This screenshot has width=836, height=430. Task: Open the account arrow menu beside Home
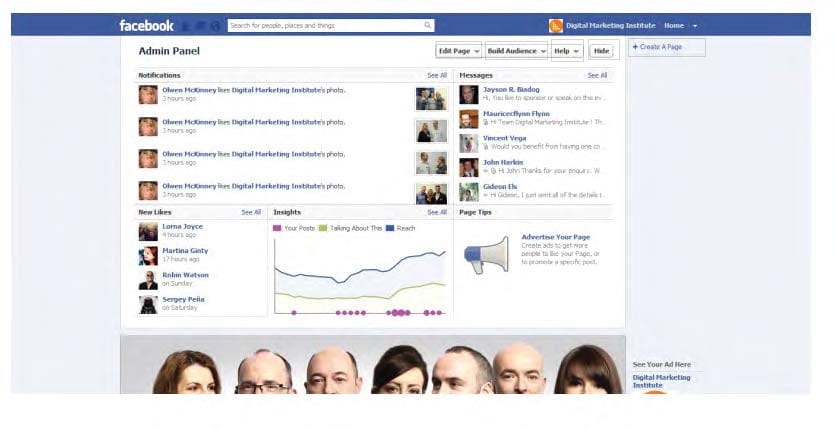click(x=695, y=26)
